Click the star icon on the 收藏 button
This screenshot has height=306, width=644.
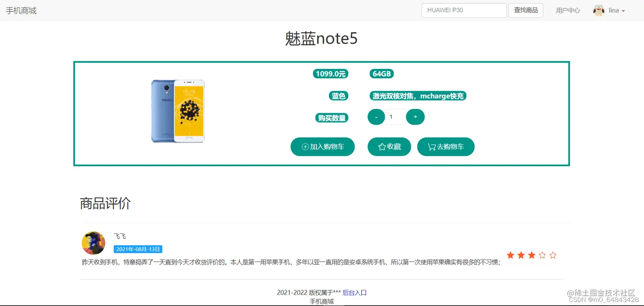click(x=381, y=146)
